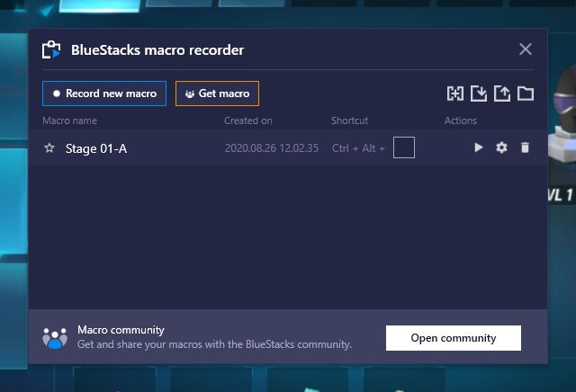Click the merge macros icon

(455, 94)
